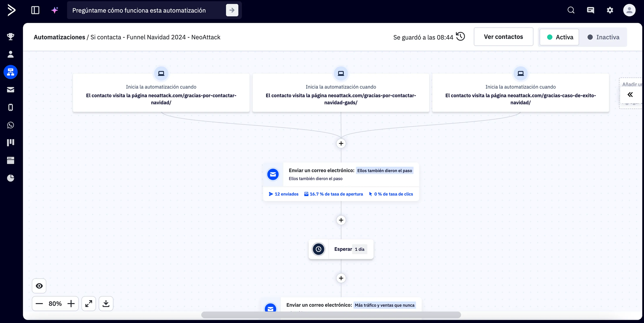View 16.7 % de tasa de apertura

333,194
